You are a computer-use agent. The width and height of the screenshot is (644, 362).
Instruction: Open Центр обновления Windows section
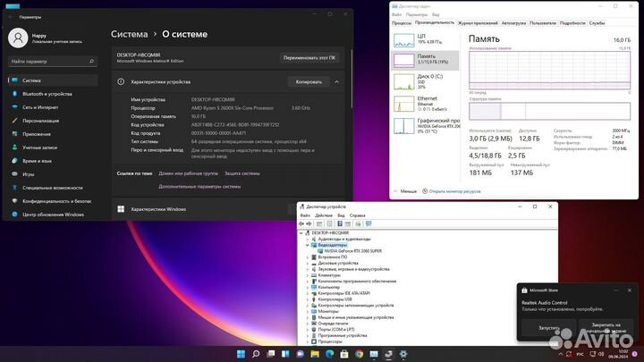53,215
